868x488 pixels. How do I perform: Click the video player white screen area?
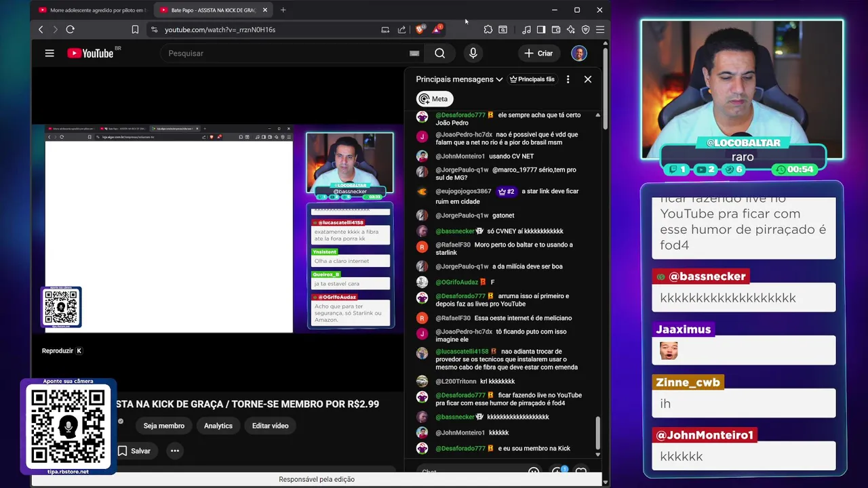click(169, 236)
